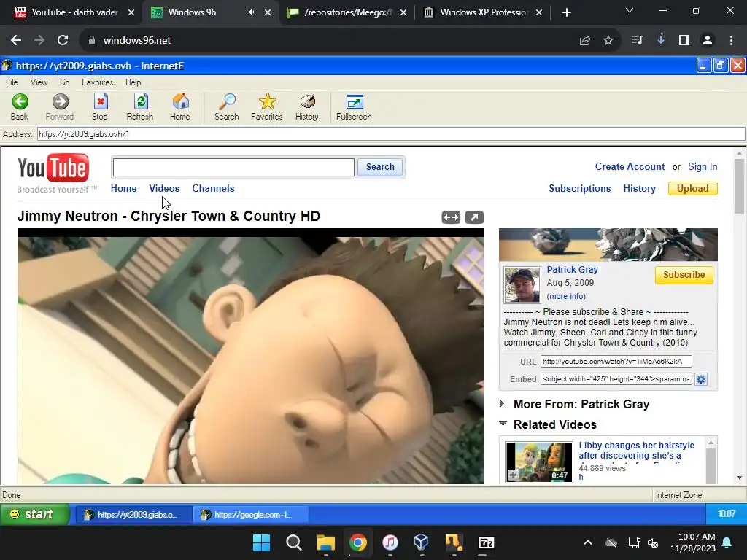Toggle Chrome side panel icon
747x560 pixels.
tap(684, 41)
